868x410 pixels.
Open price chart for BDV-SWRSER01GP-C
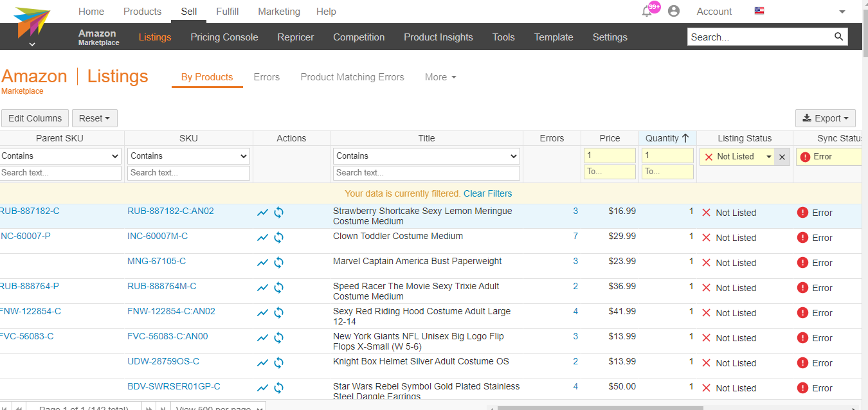(262, 388)
